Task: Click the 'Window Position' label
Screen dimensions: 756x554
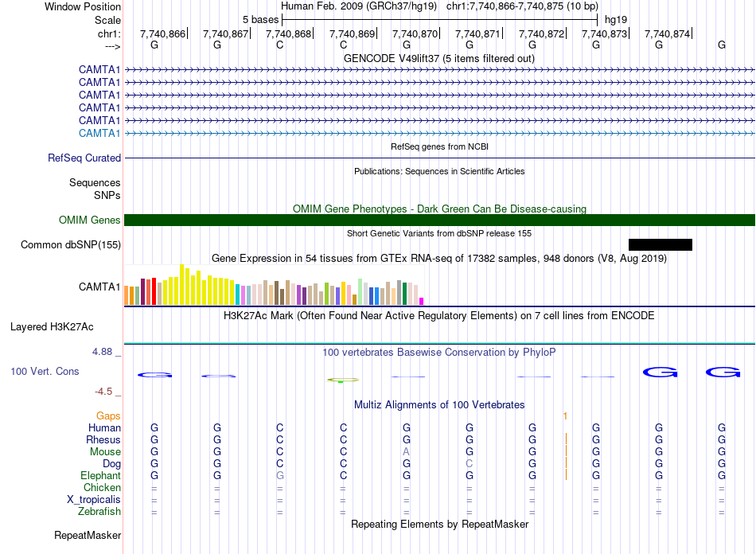Action: tap(83, 6)
